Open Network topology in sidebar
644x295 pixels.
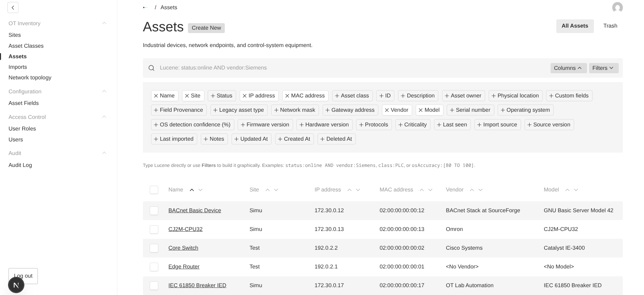(30, 78)
